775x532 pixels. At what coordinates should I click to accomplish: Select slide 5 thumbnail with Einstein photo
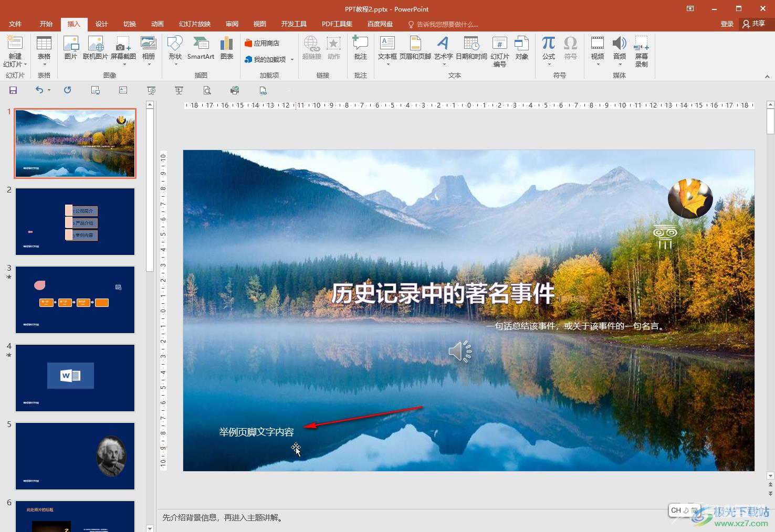[x=75, y=456]
